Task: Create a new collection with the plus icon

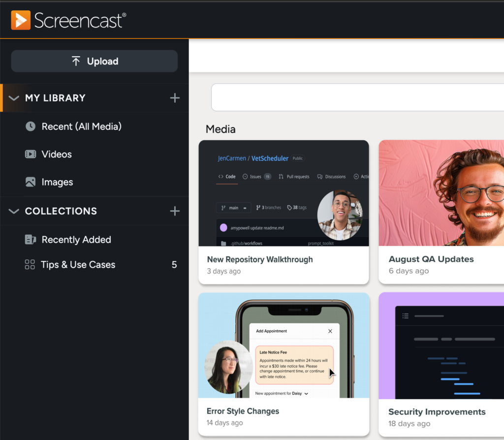Action: click(175, 211)
